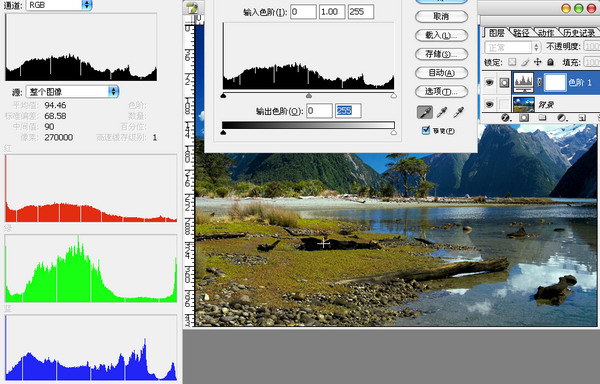Click the create new layer icon
Viewport: 600px width, 384px height.
582,118
